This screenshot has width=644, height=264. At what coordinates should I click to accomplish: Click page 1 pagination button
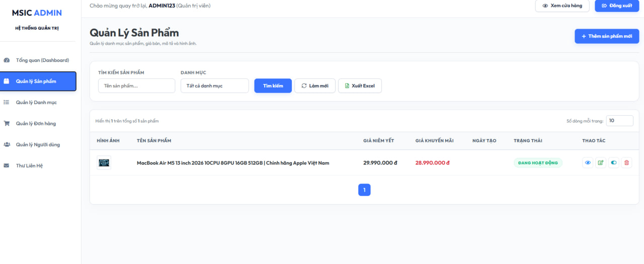click(x=364, y=190)
